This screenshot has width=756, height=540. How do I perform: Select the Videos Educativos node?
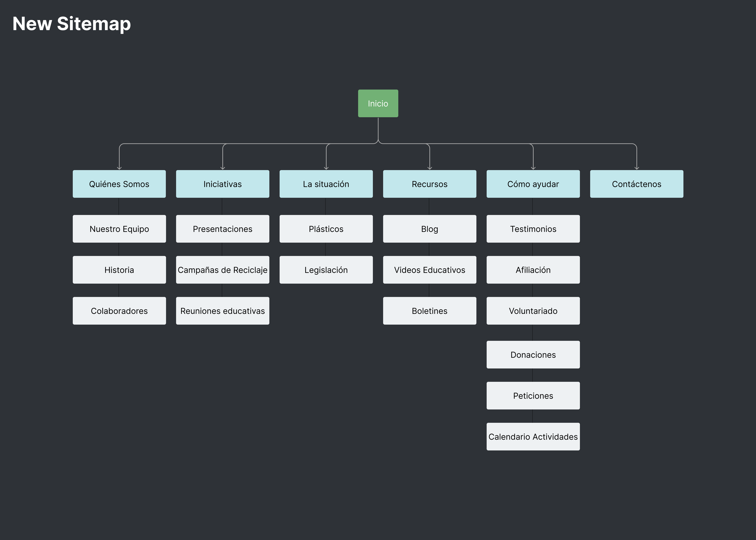(x=430, y=270)
